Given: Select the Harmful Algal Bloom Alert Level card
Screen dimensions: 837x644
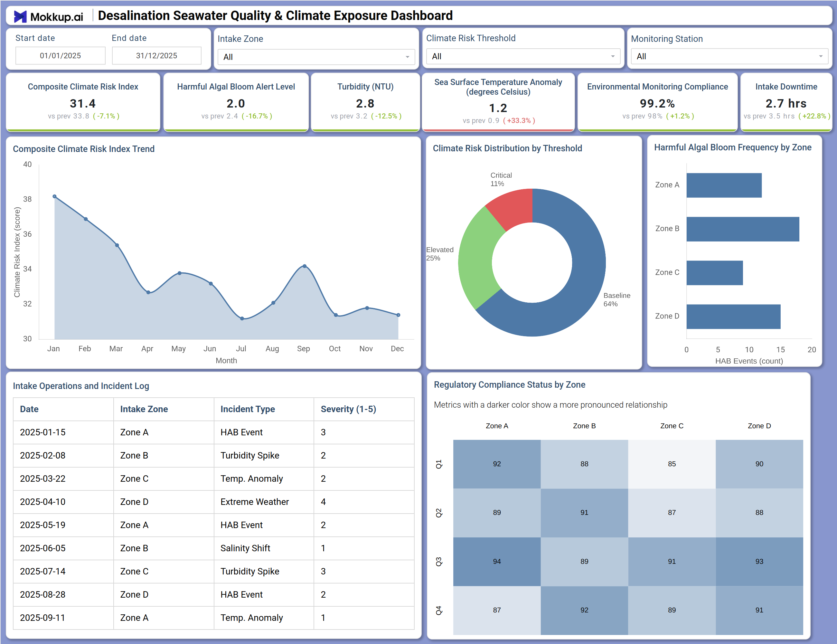Looking at the screenshot, I should pyautogui.click(x=236, y=102).
